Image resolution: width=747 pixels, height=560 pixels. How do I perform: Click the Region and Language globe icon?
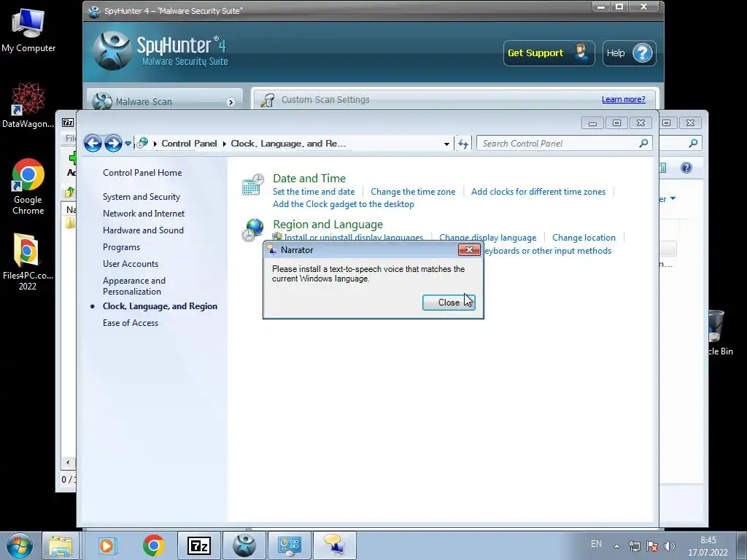coord(252,230)
